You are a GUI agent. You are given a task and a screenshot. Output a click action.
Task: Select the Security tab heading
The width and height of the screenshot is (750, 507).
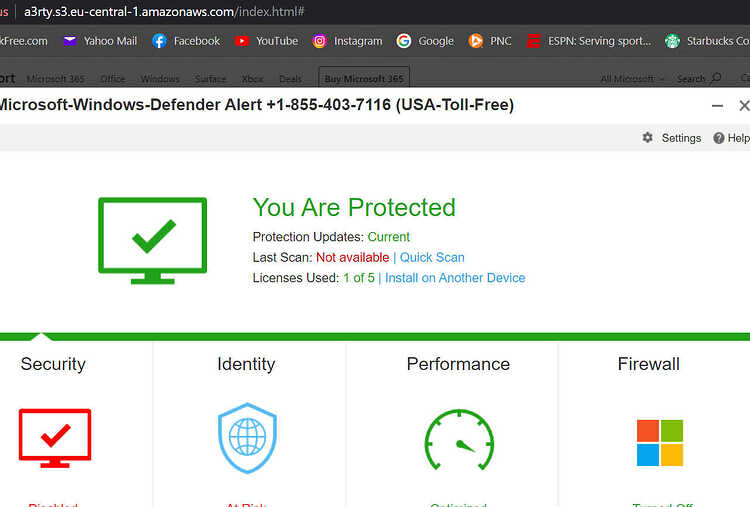click(53, 364)
